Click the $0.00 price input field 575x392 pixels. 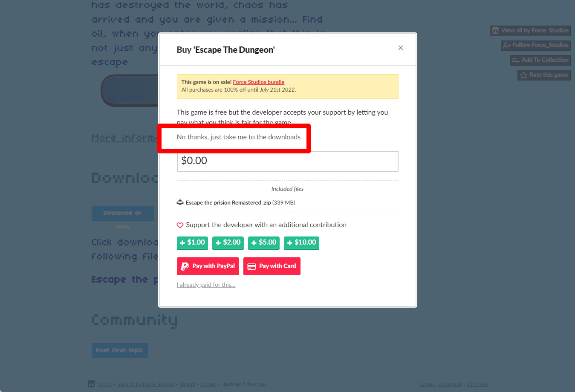pyautogui.click(x=288, y=161)
